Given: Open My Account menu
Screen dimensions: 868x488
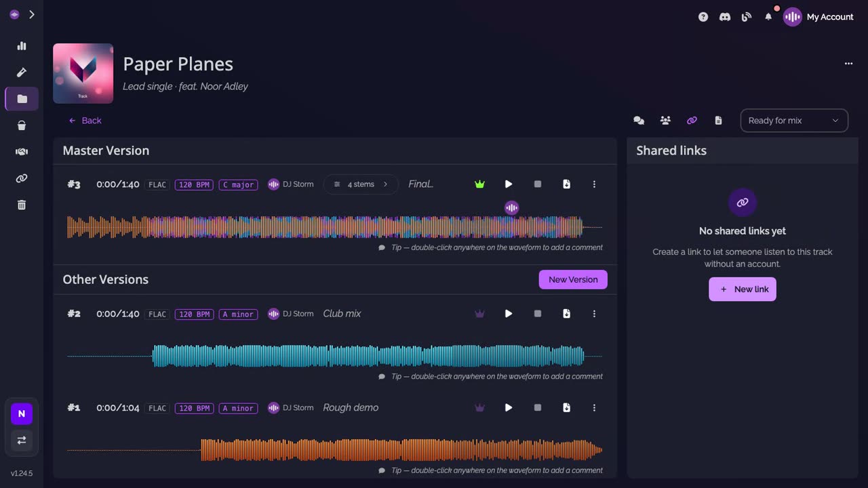Looking at the screenshot, I should tap(818, 17).
